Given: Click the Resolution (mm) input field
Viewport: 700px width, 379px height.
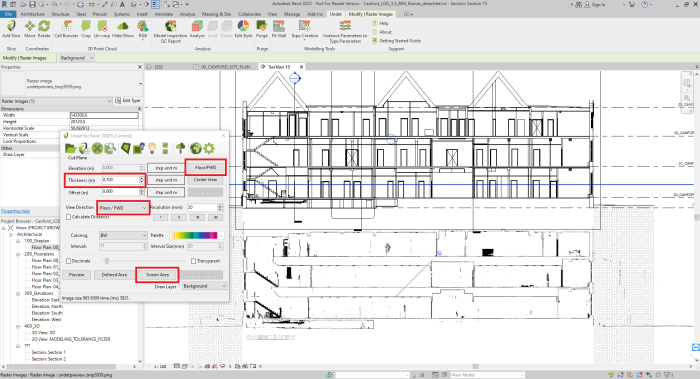Looking at the screenshot, I should [x=202, y=208].
